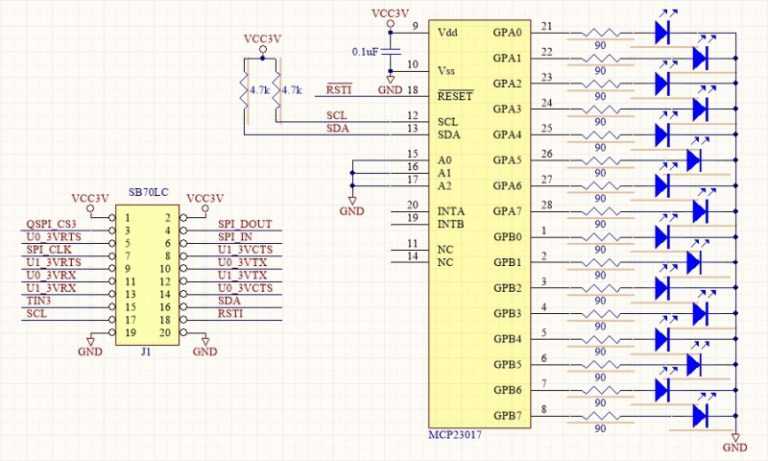Select the VCC3V symbol at J1 pin 1
The width and height of the screenshot is (768, 461).
click(x=90, y=202)
